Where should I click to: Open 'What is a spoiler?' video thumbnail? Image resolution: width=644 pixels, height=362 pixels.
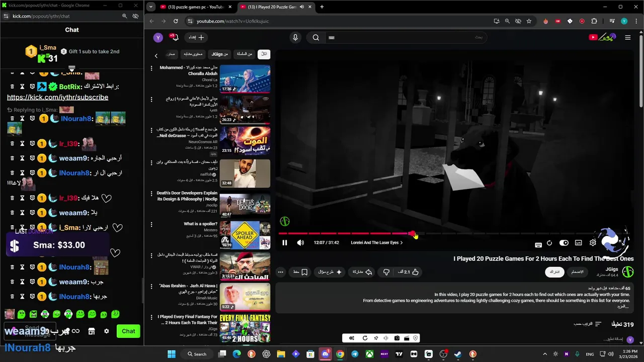pyautogui.click(x=245, y=235)
